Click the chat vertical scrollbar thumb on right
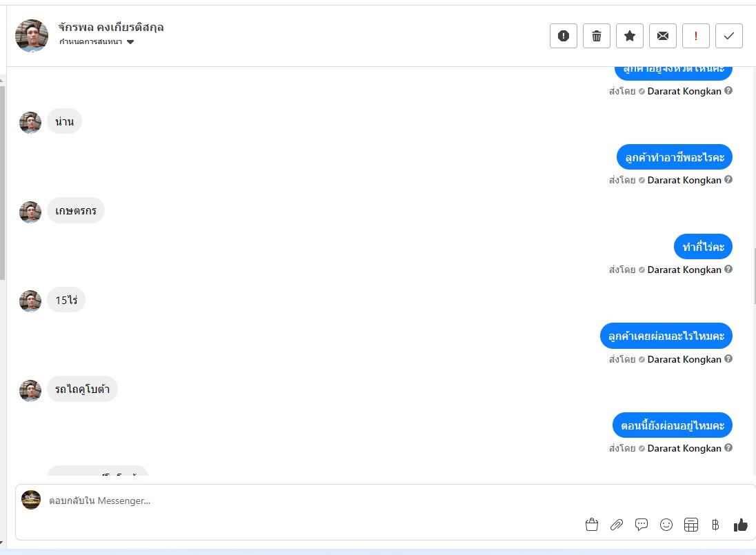Image resolution: width=756 pixels, height=555 pixels. pyautogui.click(x=754, y=276)
